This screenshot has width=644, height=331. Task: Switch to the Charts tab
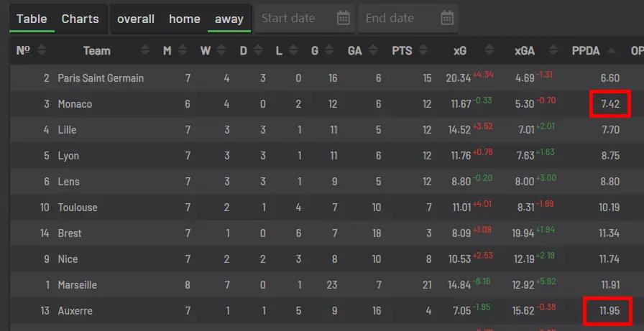pos(80,19)
